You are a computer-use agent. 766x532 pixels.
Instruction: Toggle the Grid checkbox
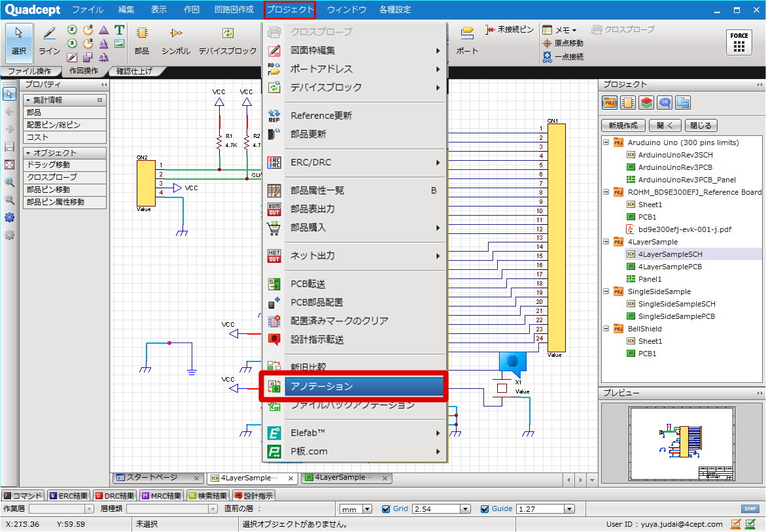pos(386,509)
